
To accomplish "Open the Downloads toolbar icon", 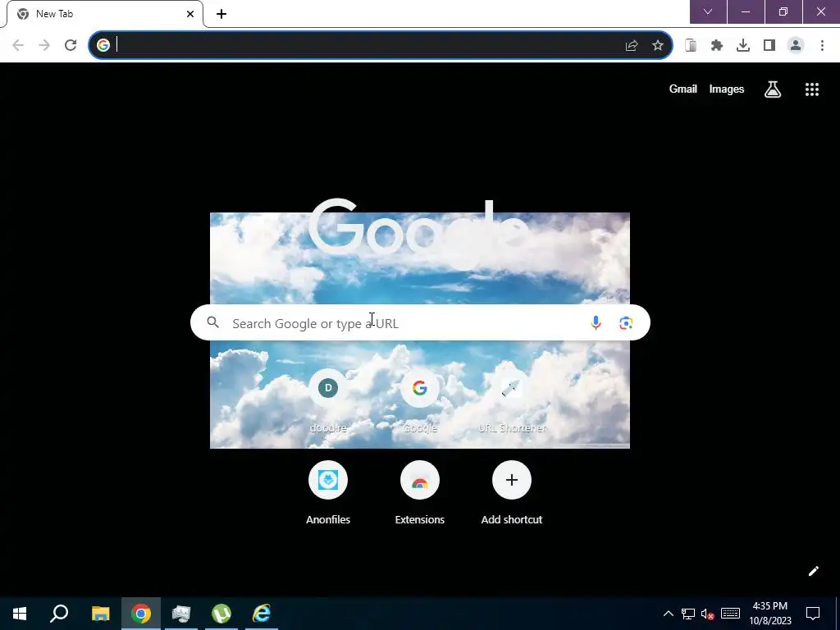I will point(743,46).
